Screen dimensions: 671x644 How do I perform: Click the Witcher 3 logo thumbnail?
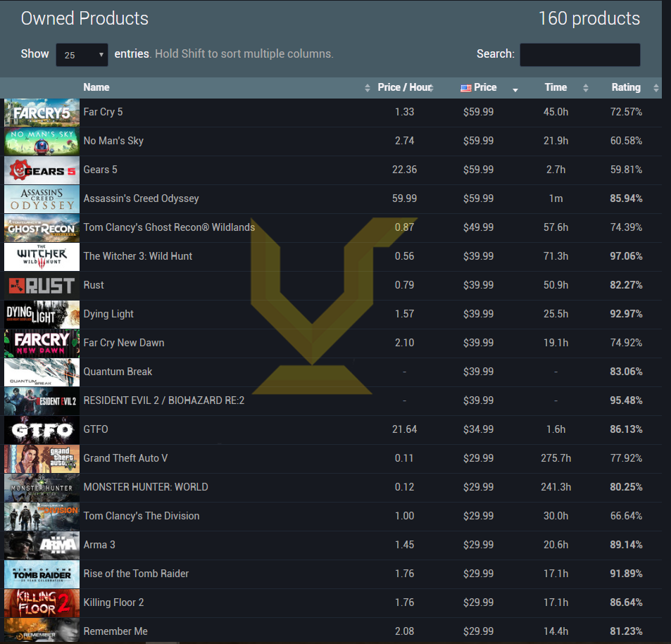click(x=42, y=257)
